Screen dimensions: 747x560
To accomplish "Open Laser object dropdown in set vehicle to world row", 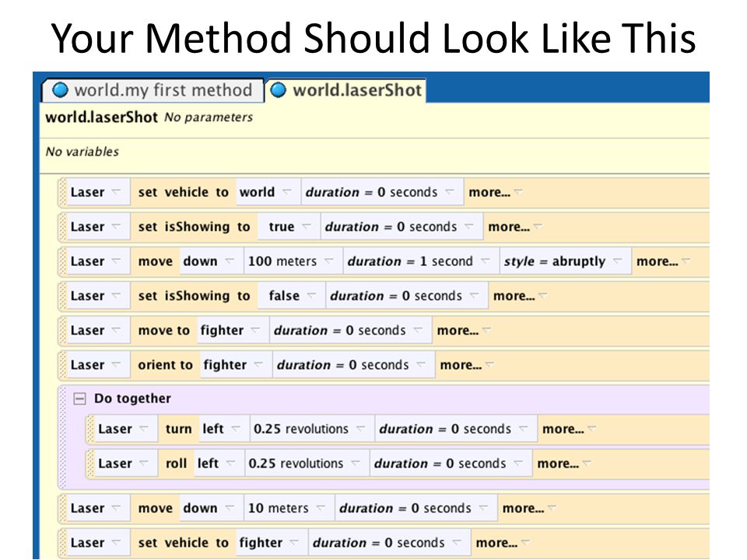I will tap(98, 192).
